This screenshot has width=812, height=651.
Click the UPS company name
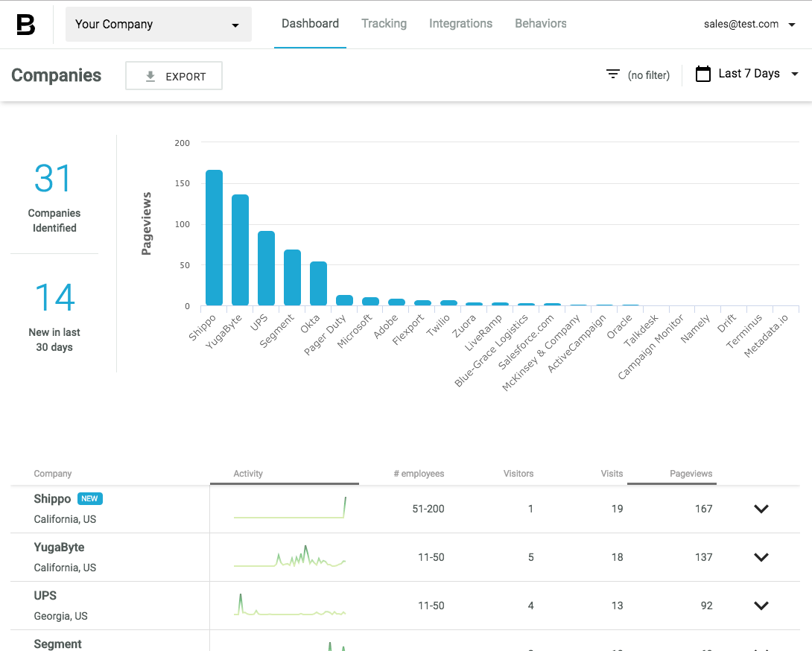click(x=45, y=596)
